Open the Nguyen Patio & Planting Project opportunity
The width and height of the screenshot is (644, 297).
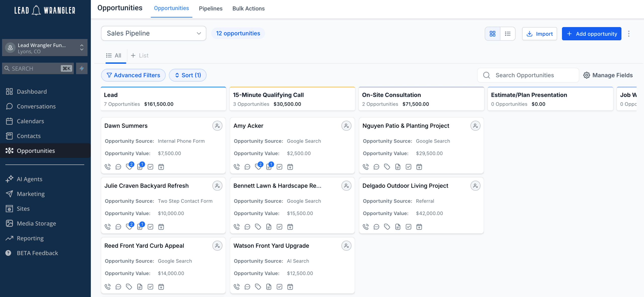point(406,126)
